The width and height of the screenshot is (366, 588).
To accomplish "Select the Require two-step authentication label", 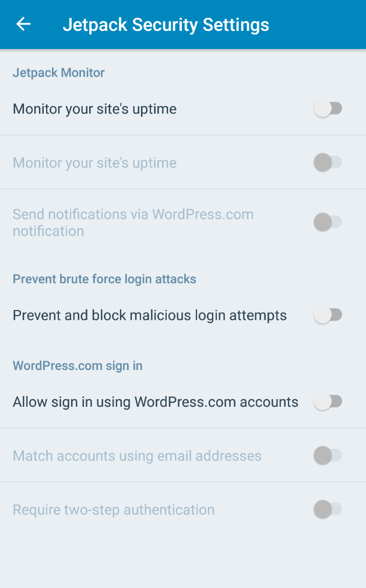I will 114,510.
